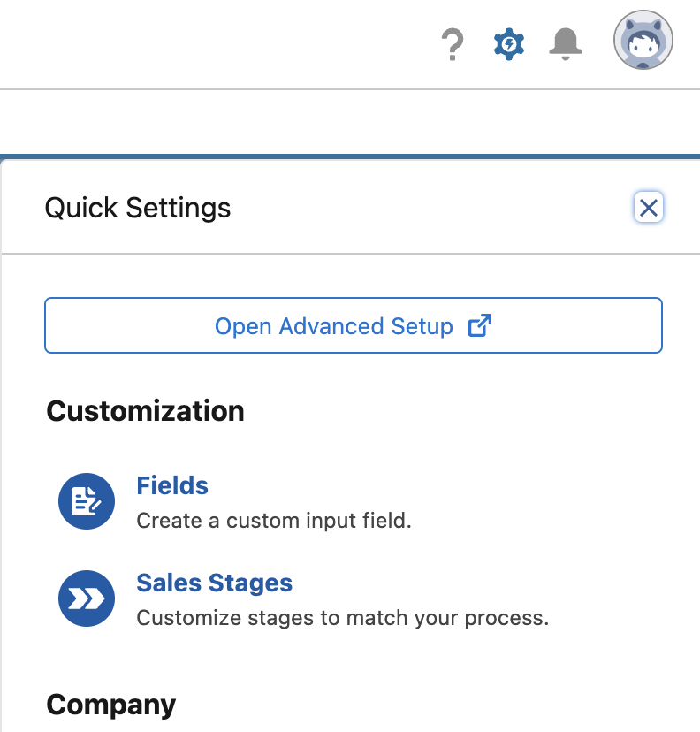Select the Customization section header
The height and width of the screenshot is (732, 700).
click(145, 410)
